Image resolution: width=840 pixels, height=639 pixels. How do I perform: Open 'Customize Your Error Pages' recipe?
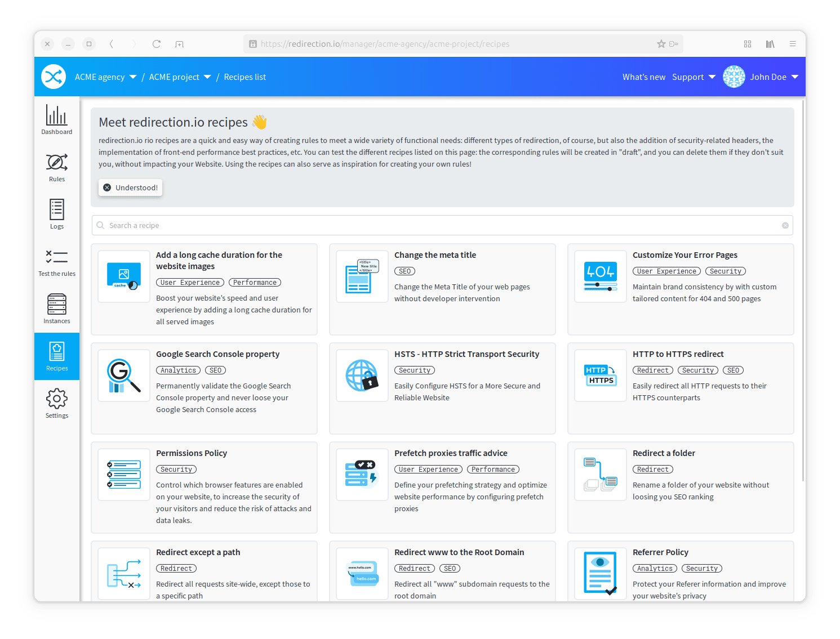point(685,255)
